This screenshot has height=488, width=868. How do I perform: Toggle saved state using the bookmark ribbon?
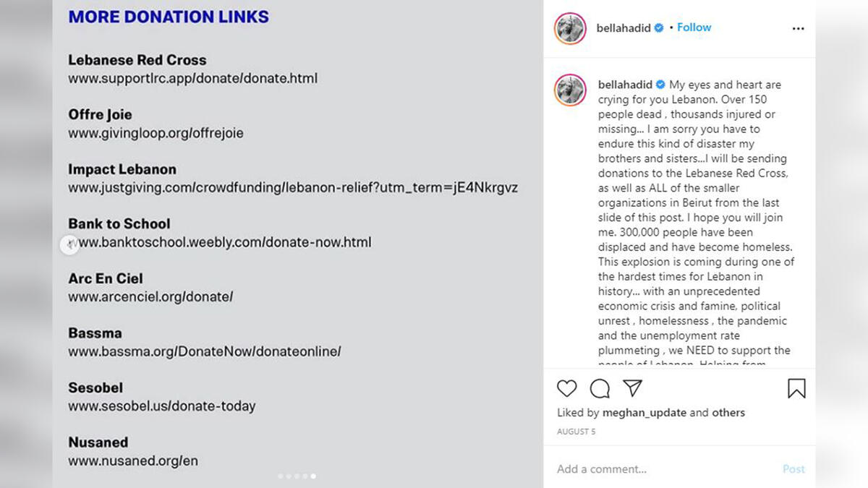click(797, 388)
